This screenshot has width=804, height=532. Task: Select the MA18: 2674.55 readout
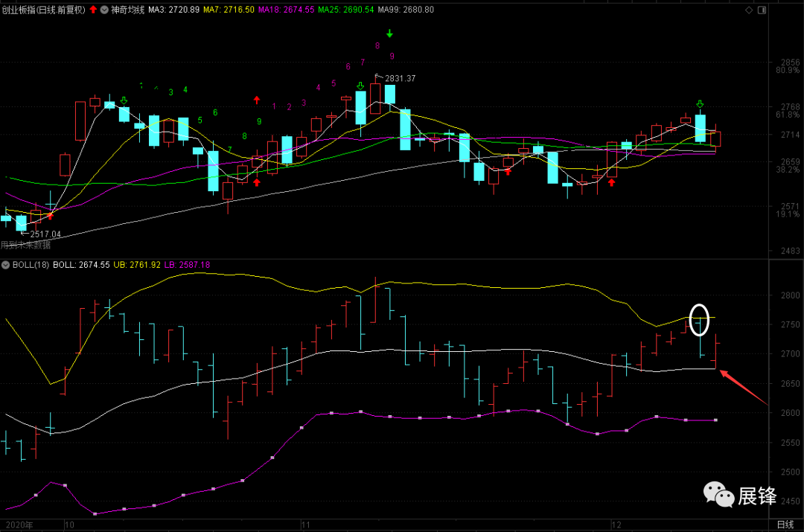286,10
